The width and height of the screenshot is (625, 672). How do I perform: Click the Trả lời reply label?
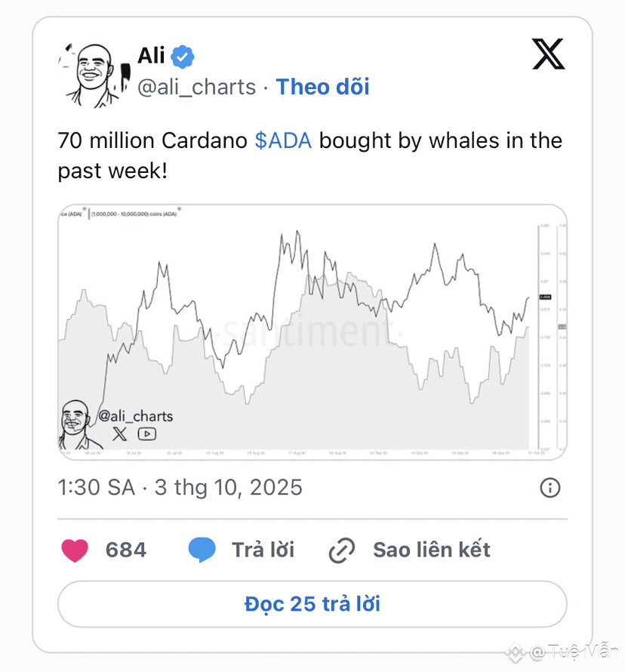(263, 550)
